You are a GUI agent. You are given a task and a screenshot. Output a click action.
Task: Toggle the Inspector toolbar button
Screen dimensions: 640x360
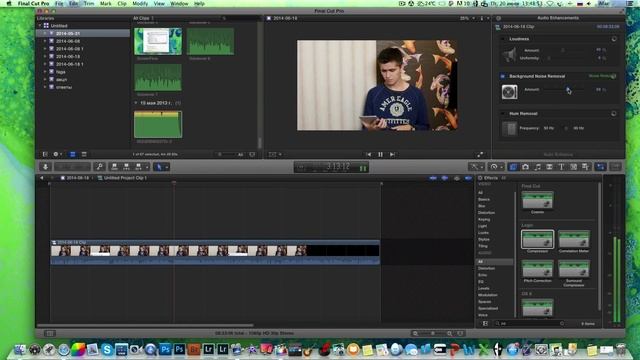[x=600, y=167]
